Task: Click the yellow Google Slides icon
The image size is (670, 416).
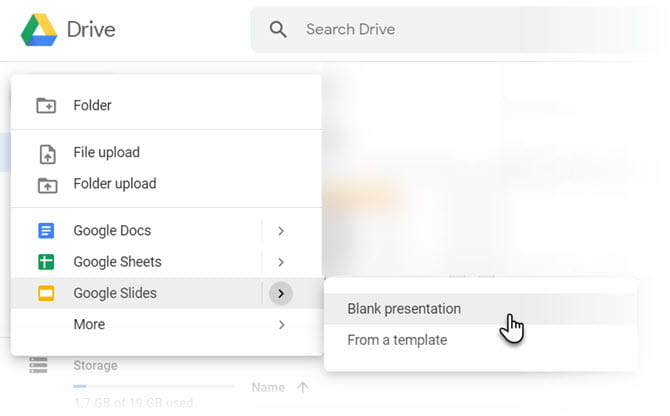Action: (x=46, y=293)
